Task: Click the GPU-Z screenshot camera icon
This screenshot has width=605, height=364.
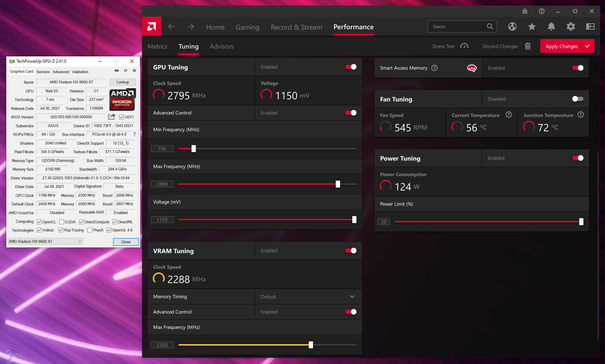Action: [x=117, y=71]
